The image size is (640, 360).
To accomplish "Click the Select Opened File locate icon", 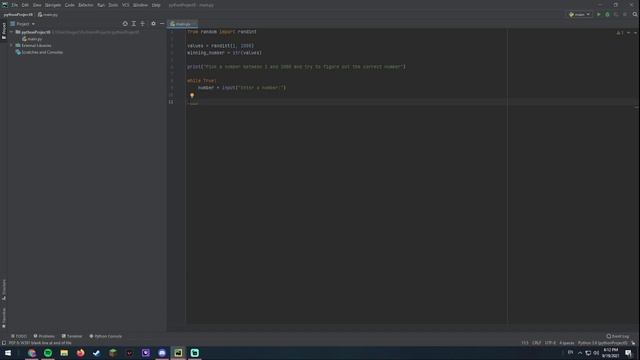I will point(125,24).
